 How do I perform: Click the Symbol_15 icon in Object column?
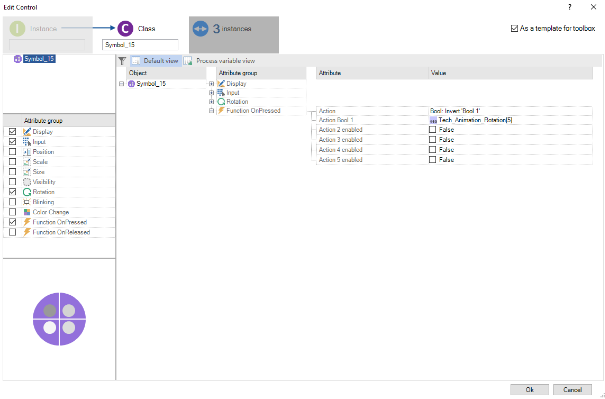131,84
